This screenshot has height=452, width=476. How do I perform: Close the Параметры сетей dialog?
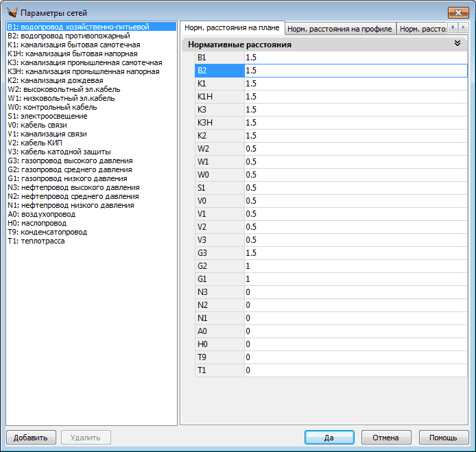(457, 12)
